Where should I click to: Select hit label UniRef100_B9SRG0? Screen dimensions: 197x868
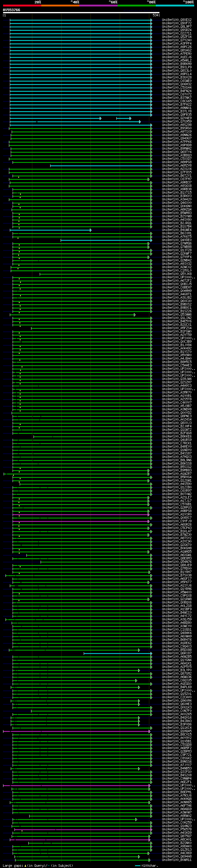point(177,128)
